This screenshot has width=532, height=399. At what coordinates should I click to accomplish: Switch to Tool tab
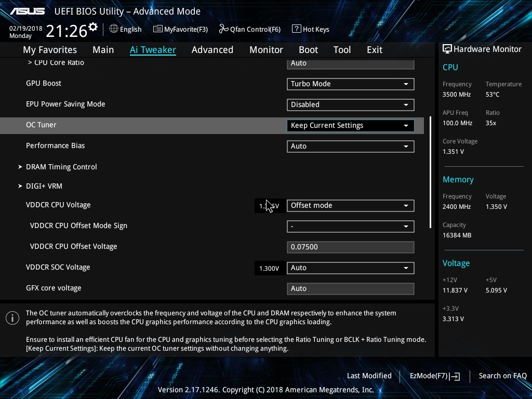tap(342, 50)
